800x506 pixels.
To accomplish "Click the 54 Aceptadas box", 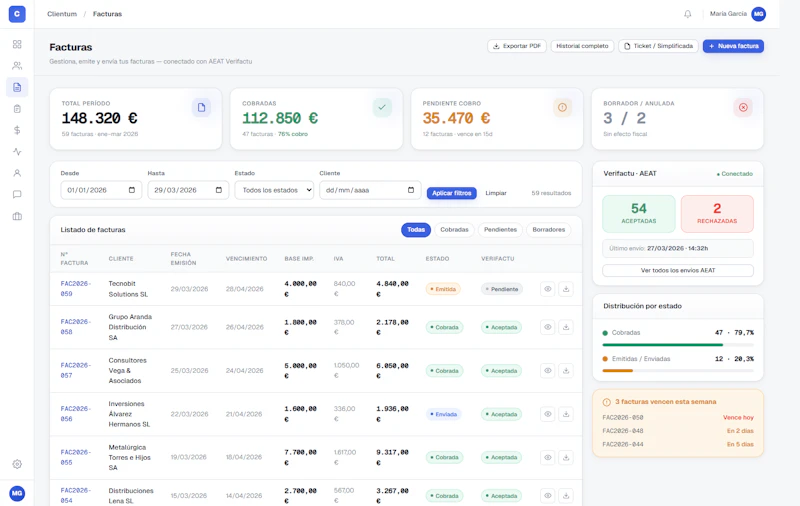I will tap(639, 214).
